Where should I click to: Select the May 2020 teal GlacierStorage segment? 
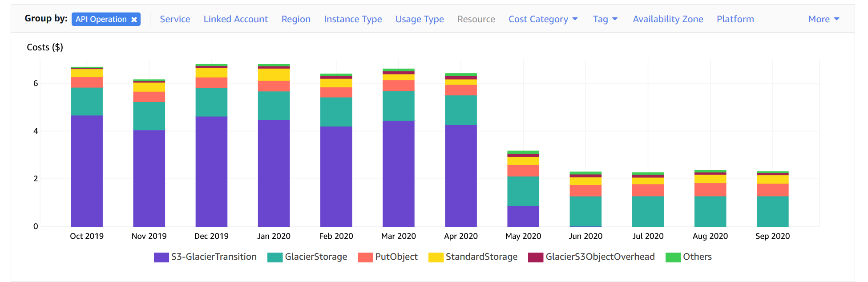(523, 191)
